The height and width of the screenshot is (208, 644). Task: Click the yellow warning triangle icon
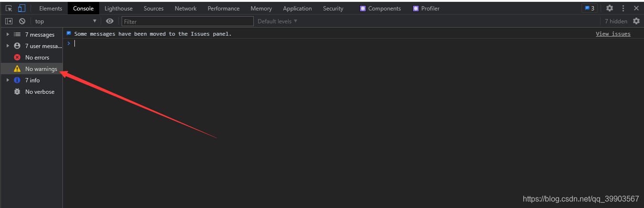pyautogui.click(x=17, y=69)
